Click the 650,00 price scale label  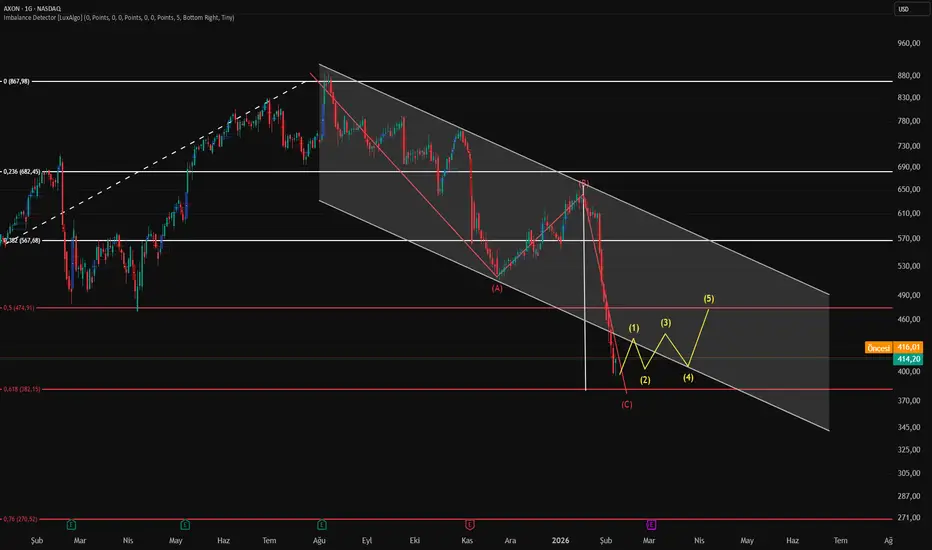(x=908, y=189)
